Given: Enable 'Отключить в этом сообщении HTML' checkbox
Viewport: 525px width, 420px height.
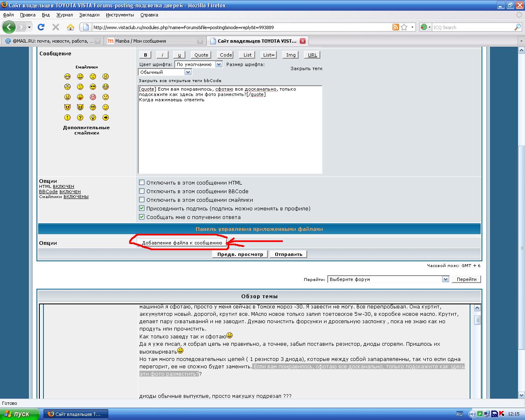Looking at the screenshot, I should coord(142,183).
